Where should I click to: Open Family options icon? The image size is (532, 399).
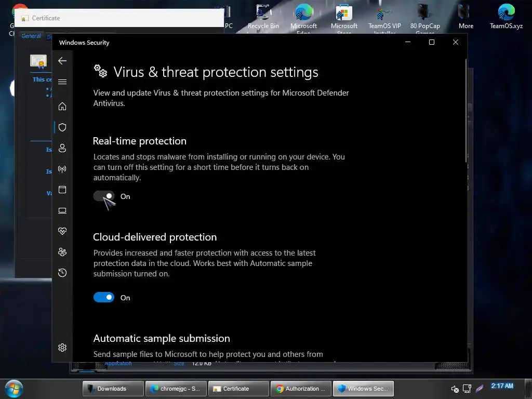click(x=62, y=252)
